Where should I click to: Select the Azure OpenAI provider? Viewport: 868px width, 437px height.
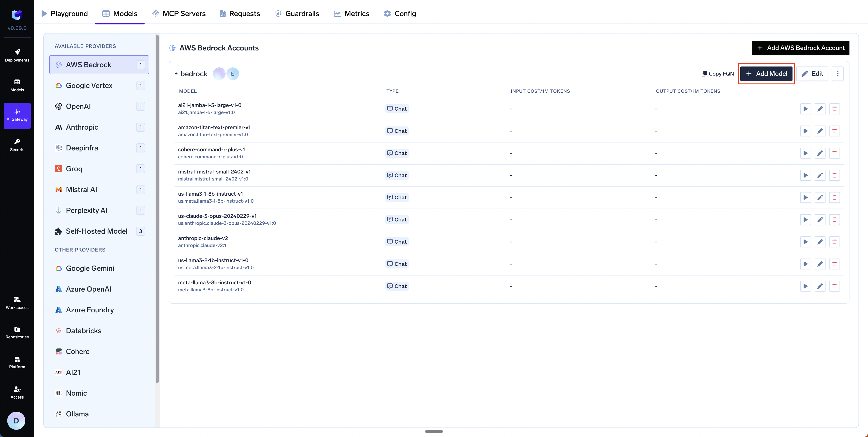99,289
